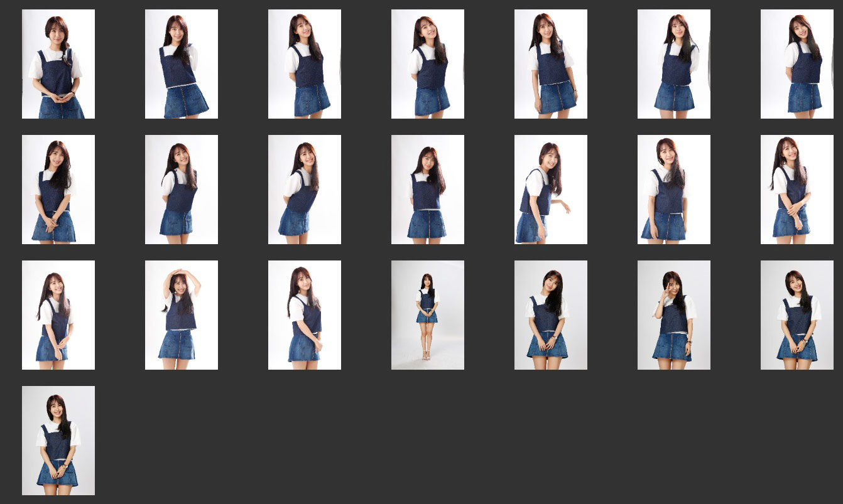Pick the sixth photo in the first row

point(674,64)
